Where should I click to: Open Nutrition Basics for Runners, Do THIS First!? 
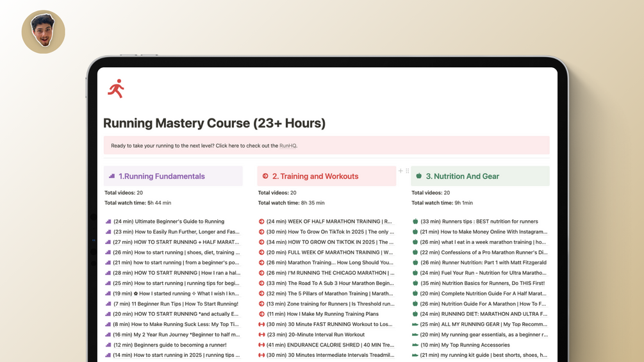(x=483, y=283)
